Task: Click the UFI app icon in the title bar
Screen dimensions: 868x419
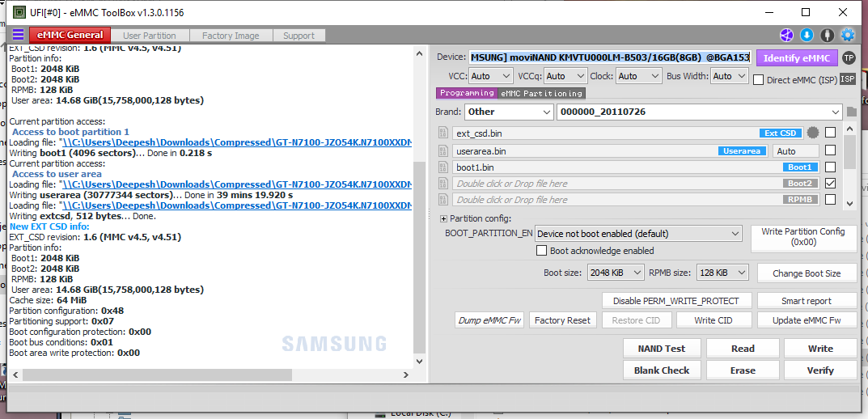Action: (19, 11)
